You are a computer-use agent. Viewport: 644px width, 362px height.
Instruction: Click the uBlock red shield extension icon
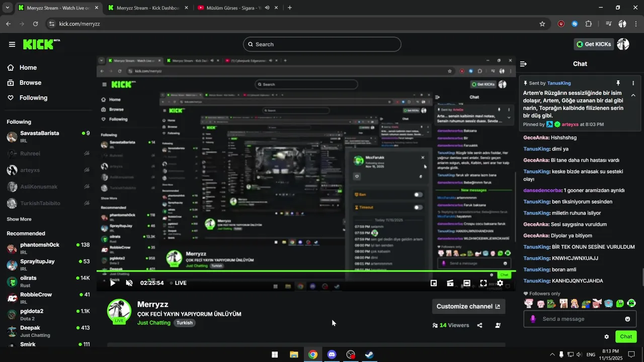tap(561, 24)
